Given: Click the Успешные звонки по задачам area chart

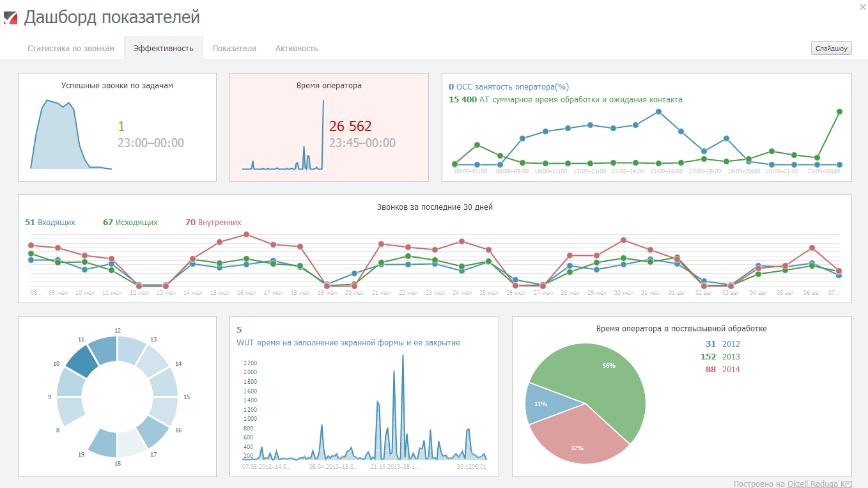Looking at the screenshot, I should (61, 141).
